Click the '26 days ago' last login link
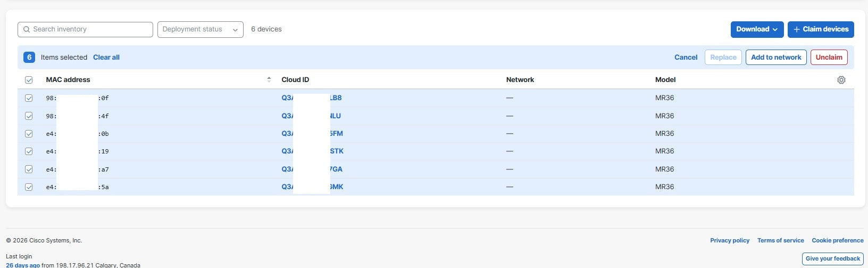 point(23,265)
